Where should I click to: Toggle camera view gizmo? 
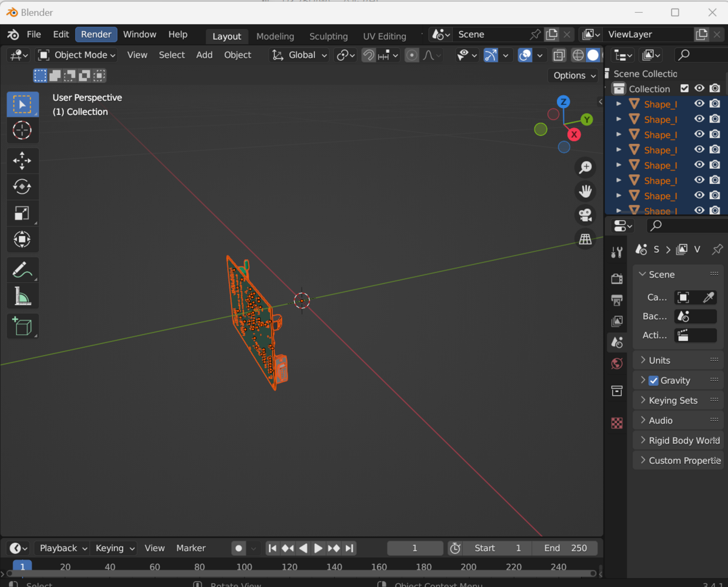tap(585, 215)
